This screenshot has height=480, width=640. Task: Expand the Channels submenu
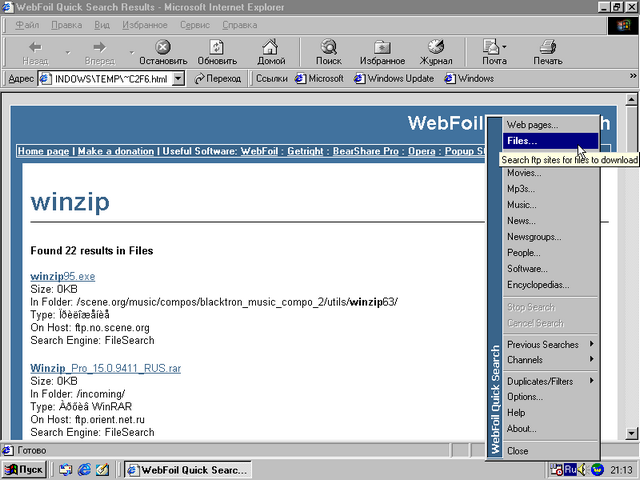tap(548, 360)
